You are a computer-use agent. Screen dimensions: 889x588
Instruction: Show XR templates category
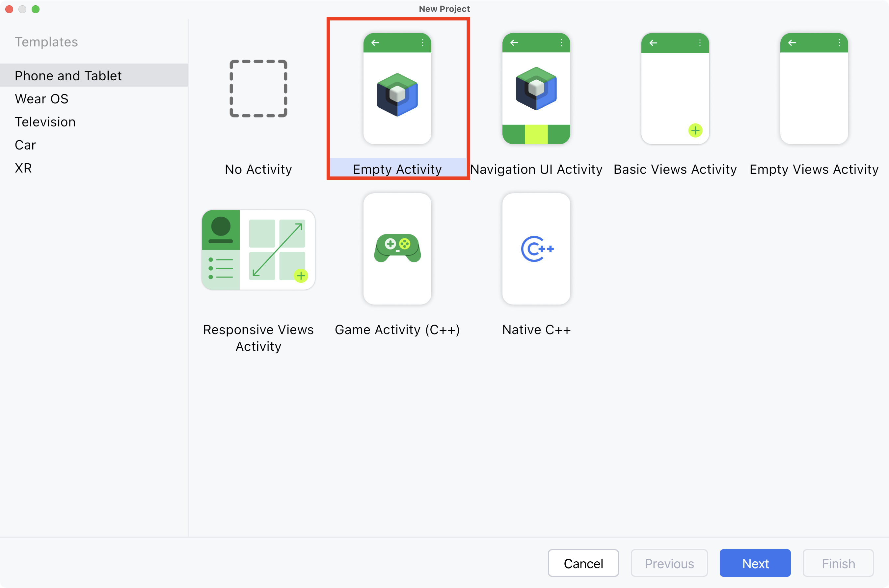(23, 168)
